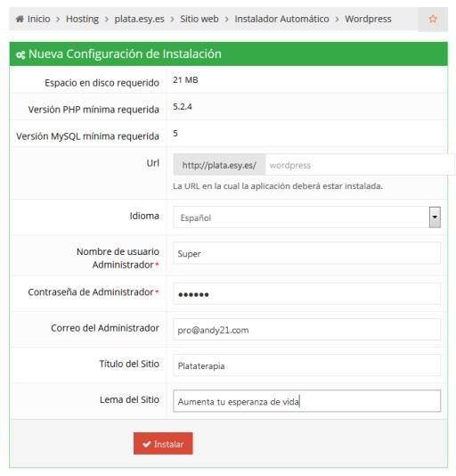Click the Versión PHP mínima requerida label

pos(94,110)
